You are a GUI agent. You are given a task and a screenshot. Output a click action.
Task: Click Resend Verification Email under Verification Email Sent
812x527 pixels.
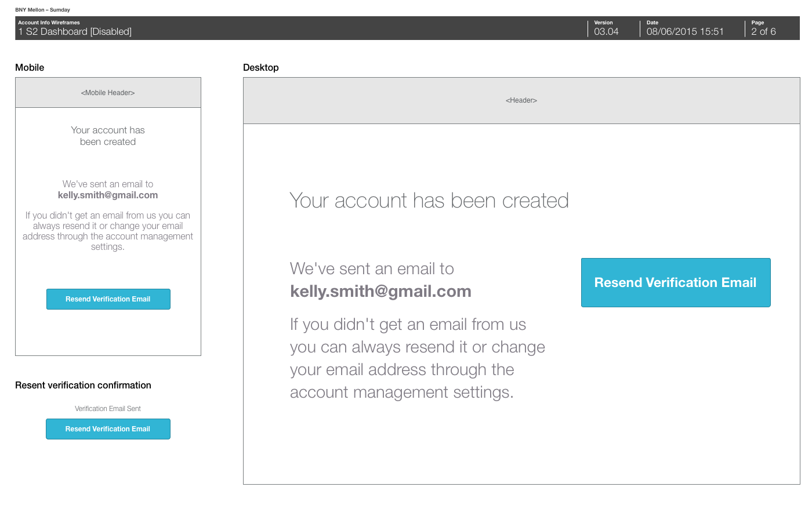tap(108, 429)
